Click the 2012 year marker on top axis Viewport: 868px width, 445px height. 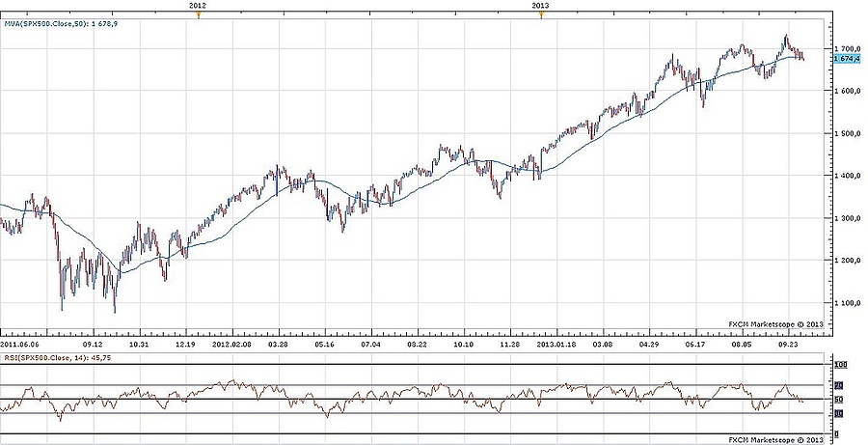pyautogui.click(x=197, y=6)
